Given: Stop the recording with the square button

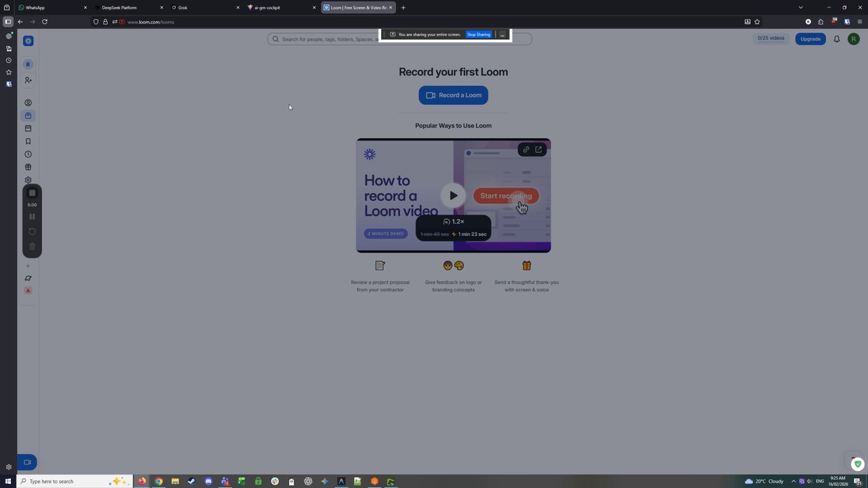Looking at the screenshot, I should pos(32,193).
